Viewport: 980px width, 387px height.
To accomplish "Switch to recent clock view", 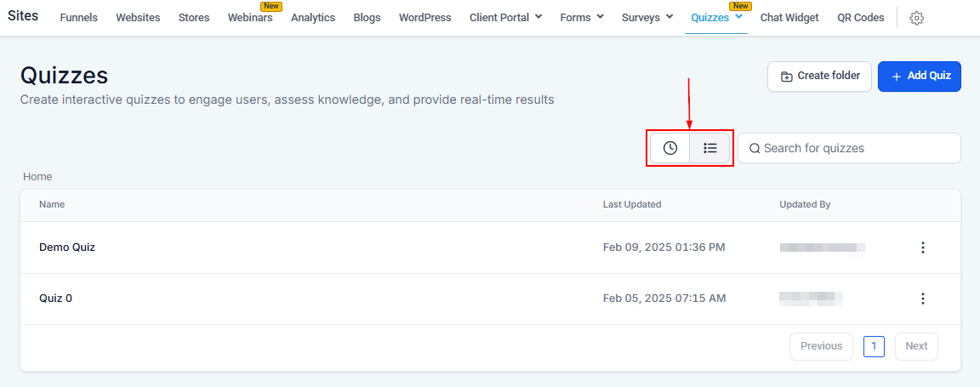I will tap(670, 148).
